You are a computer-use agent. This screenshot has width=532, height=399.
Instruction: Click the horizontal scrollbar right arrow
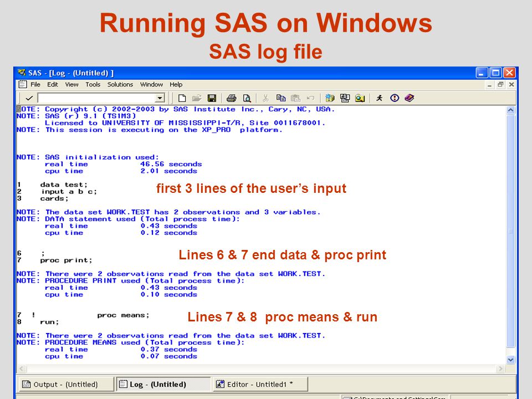500,369
